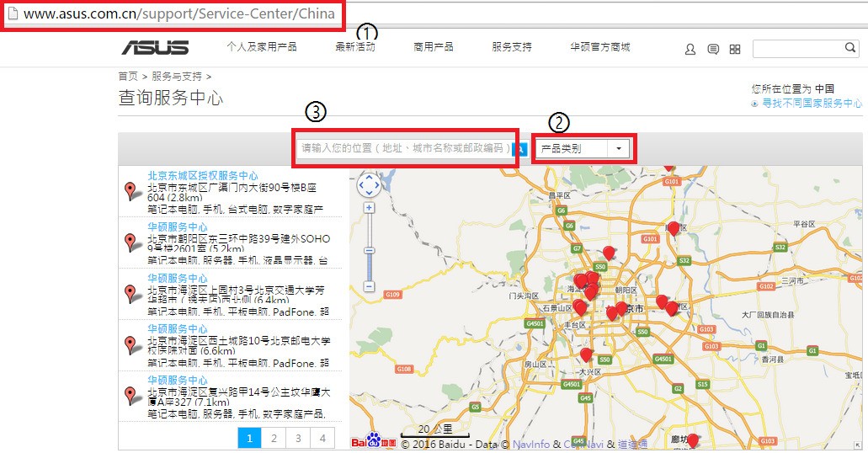Image resolution: width=868 pixels, height=453 pixels.
Task: Open 北京东城区授权服务中心 link
Action: tap(203, 175)
